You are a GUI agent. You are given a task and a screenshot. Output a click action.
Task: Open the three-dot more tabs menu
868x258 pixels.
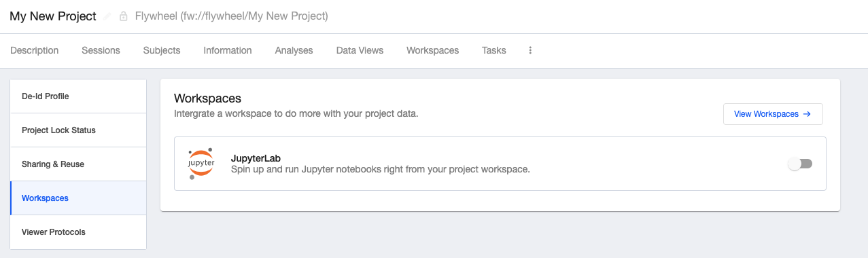pyautogui.click(x=530, y=50)
